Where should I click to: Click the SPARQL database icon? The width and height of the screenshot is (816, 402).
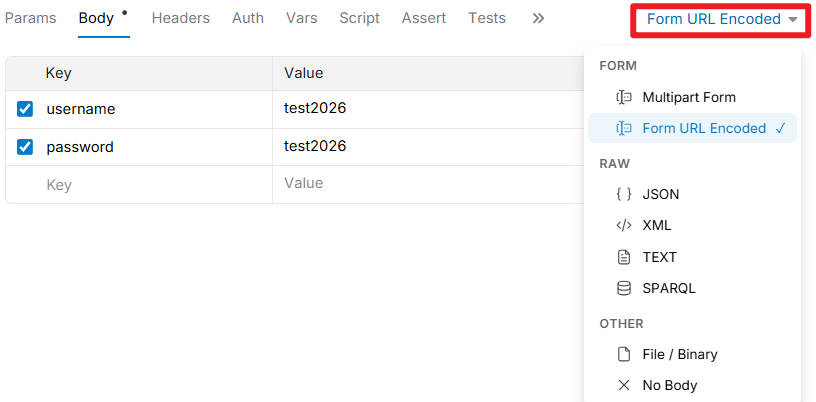[x=623, y=288]
